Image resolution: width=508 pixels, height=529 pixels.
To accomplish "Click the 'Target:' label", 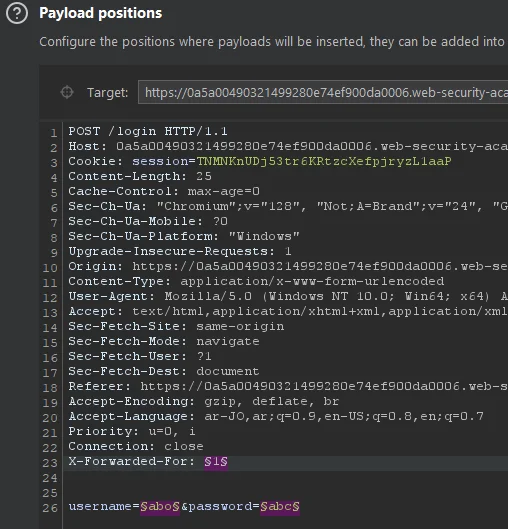I will tap(108, 92).
